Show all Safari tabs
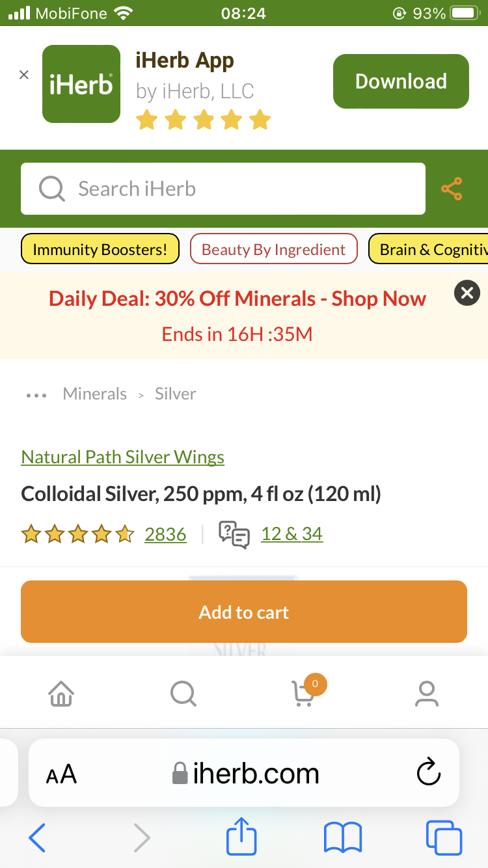This screenshot has width=488, height=868. coord(444,837)
